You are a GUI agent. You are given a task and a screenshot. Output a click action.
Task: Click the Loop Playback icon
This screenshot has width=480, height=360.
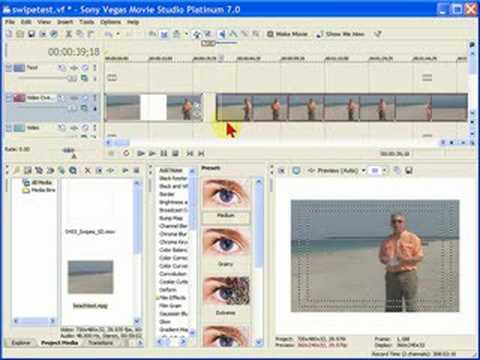click(126, 153)
